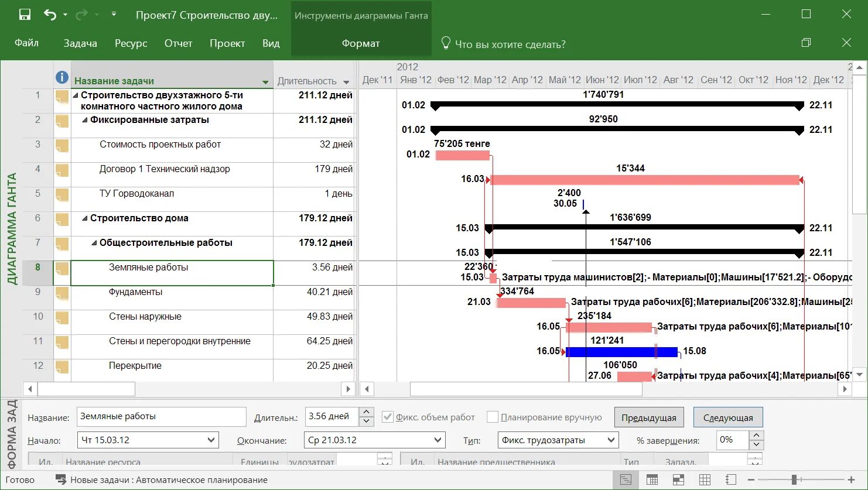
Task: Open the Тип Фикс. трудозатраты dropdown
Action: (x=611, y=440)
